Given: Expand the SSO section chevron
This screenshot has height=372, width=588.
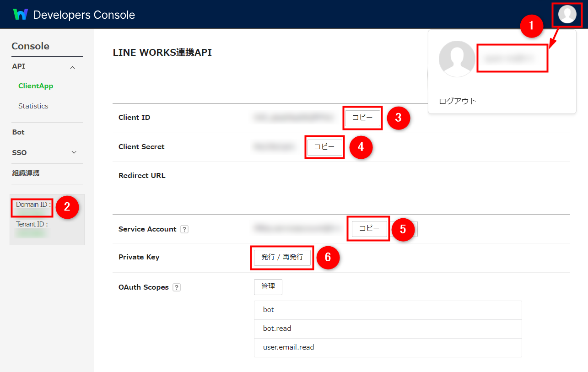Looking at the screenshot, I should click(x=74, y=152).
